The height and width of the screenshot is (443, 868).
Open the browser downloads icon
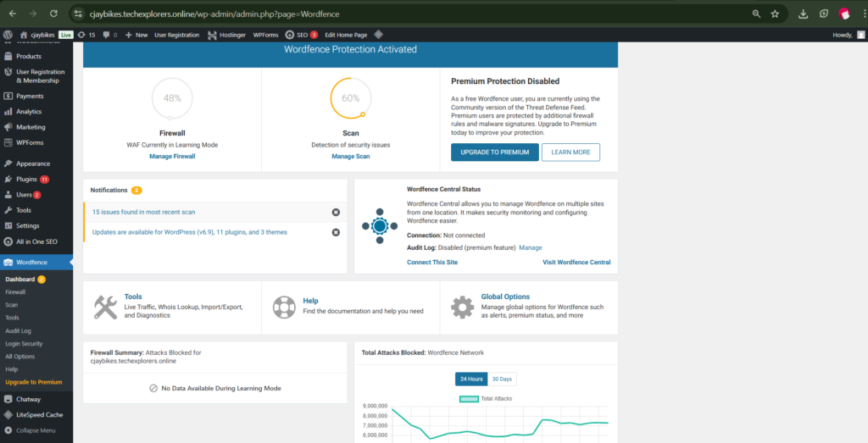pos(803,14)
